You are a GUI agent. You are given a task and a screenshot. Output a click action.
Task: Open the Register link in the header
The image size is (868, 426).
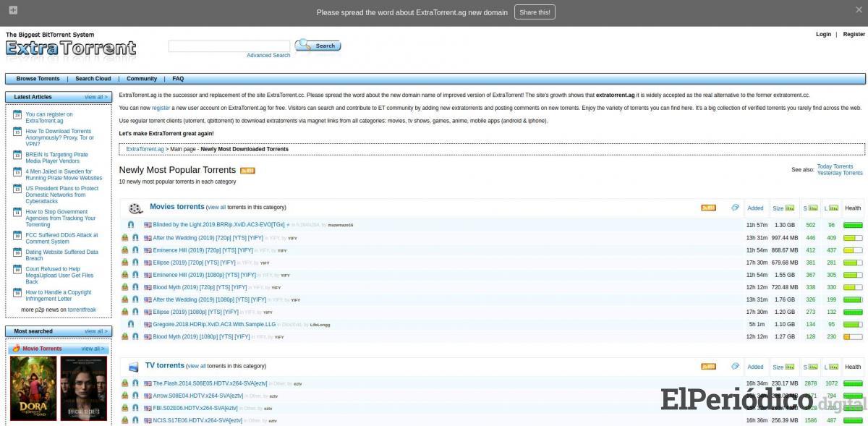[854, 34]
